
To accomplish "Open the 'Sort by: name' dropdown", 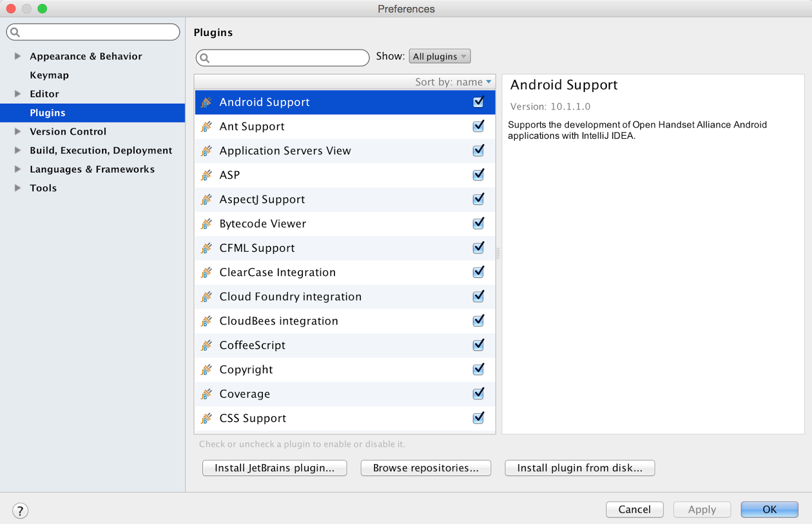I will pyautogui.click(x=452, y=82).
